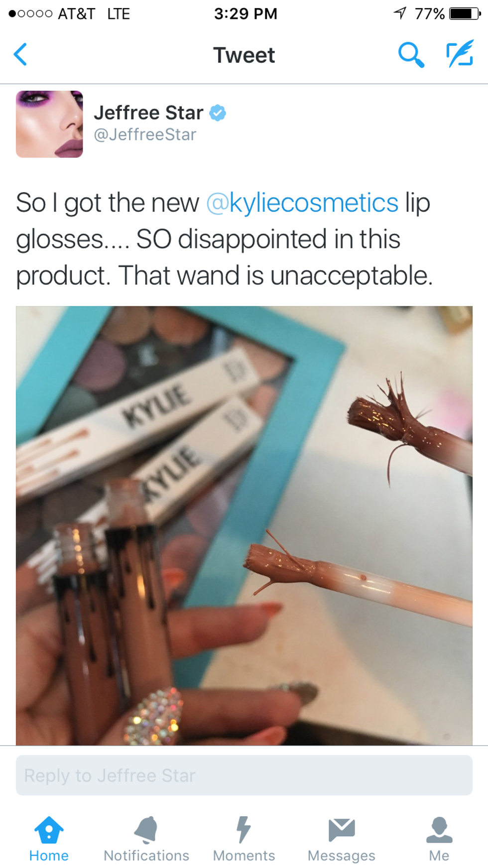
Task: Open the @kyliecosmetics mention link
Action: coord(302,203)
